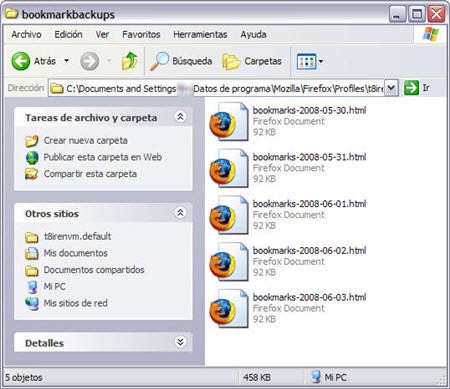Click bookmarkbackups title bar folder icon
The width and height of the screenshot is (450, 389).
click(12, 14)
